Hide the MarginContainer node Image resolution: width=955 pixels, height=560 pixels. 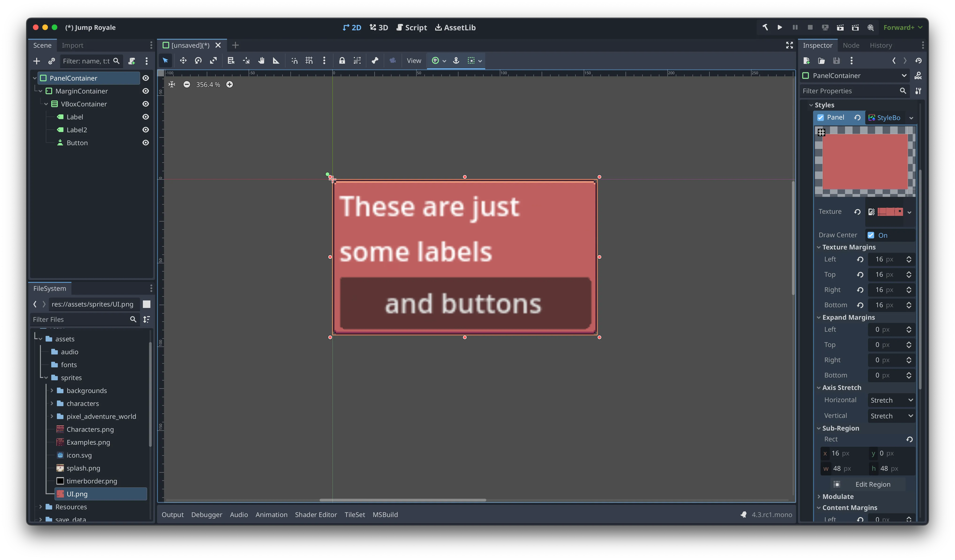pos(145,91)
